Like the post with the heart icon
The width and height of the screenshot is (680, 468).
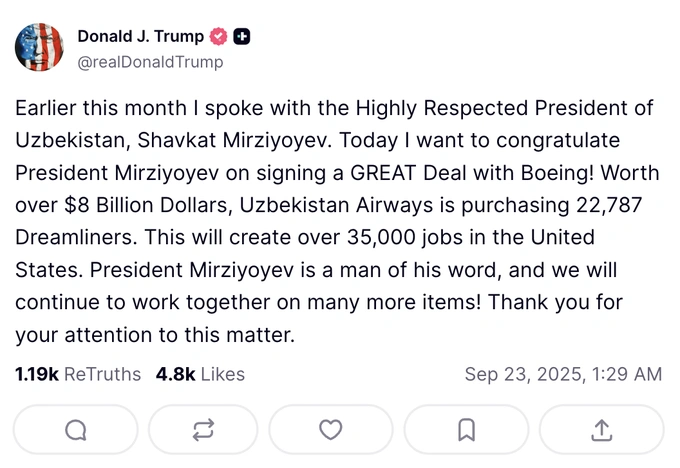click(331, 429)
